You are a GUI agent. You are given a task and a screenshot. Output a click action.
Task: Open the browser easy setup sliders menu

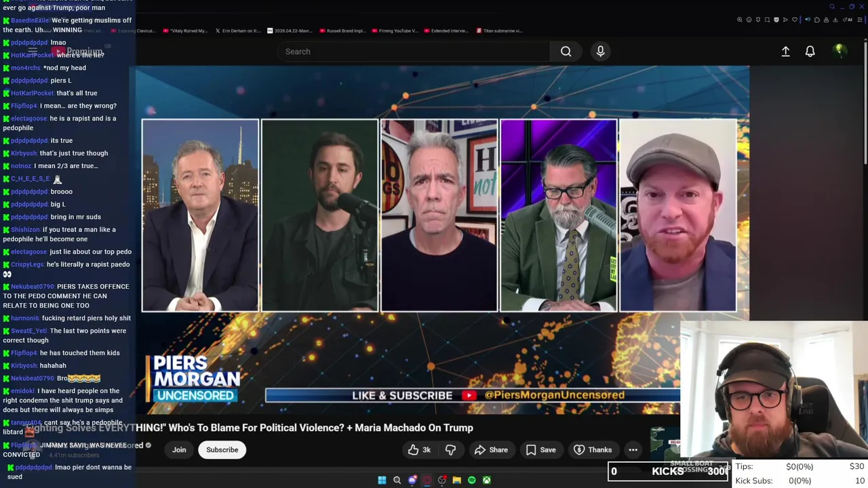pyautogui.click(x=859, y=20)
